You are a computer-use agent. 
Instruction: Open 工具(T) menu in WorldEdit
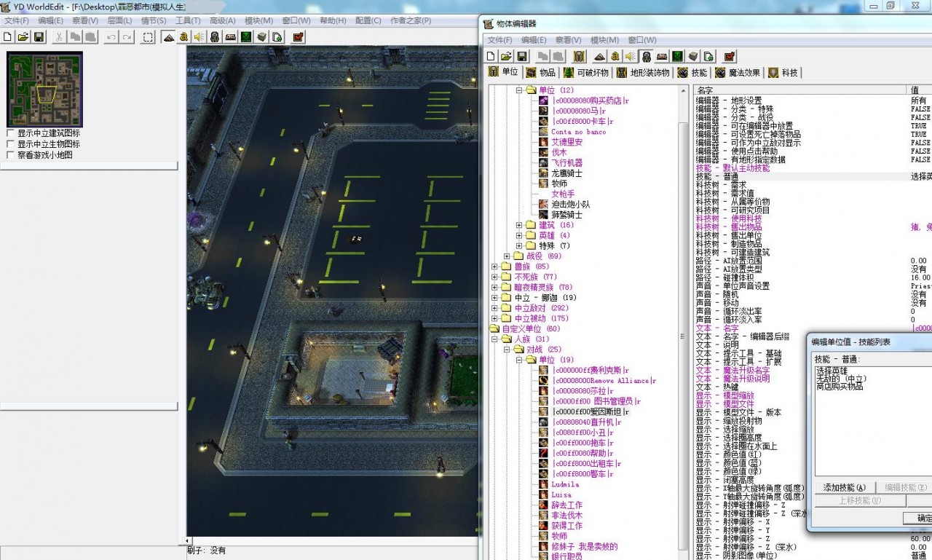click(x=188, y=20)
